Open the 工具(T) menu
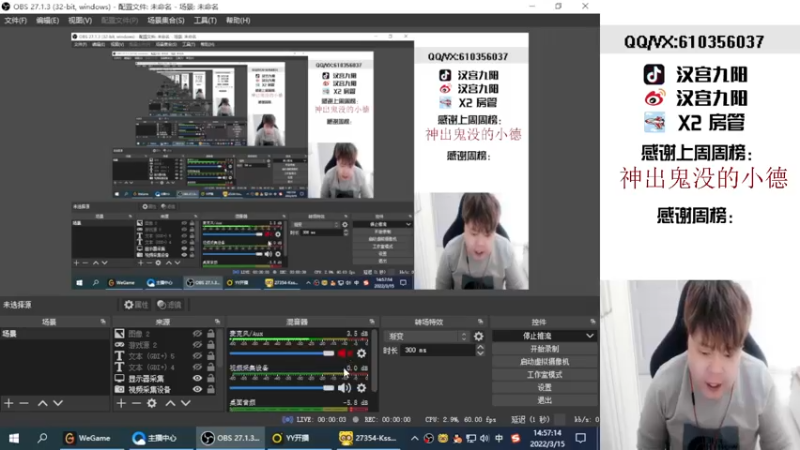This screenshot has width=800, height=450. [205, 20]
